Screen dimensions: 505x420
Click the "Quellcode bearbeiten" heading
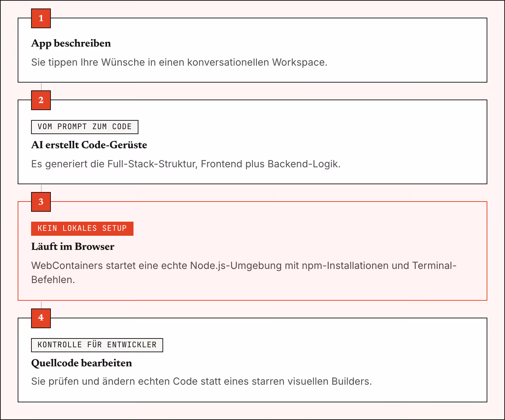82,363
